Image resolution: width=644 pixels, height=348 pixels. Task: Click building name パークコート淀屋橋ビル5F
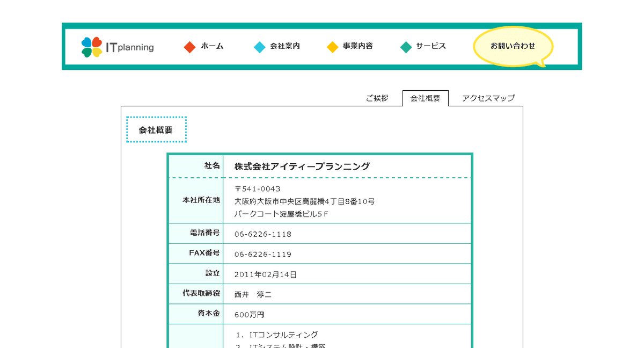point(281,214)
